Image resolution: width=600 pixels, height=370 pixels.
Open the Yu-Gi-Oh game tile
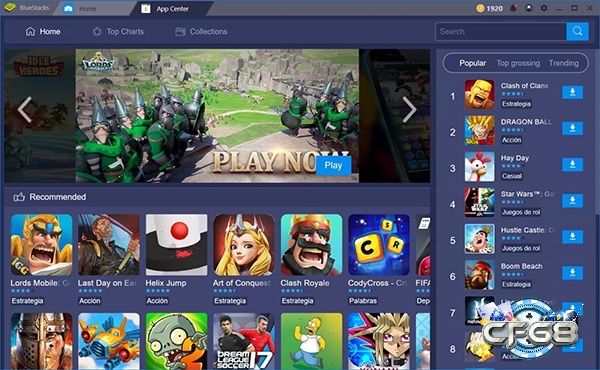coord(379,341)
